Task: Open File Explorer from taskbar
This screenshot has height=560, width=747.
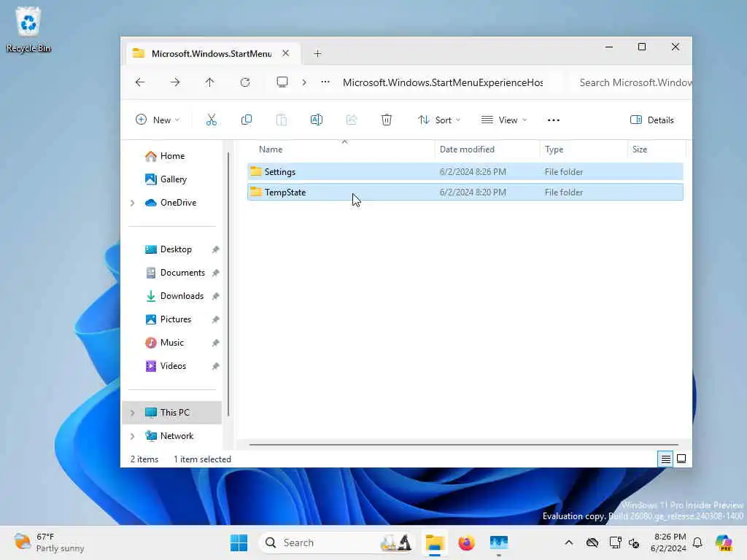Action: [x=435, y=542]
